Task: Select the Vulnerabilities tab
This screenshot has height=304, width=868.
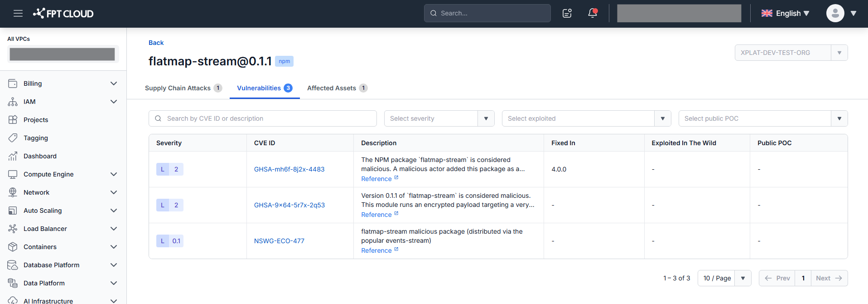Action: tap(265, 88)
